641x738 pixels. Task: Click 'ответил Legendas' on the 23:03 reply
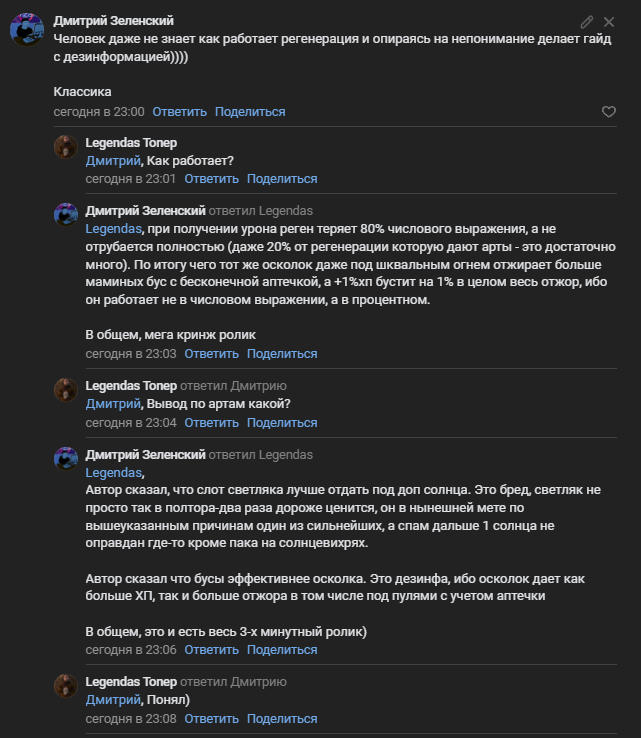coord(260,211)
